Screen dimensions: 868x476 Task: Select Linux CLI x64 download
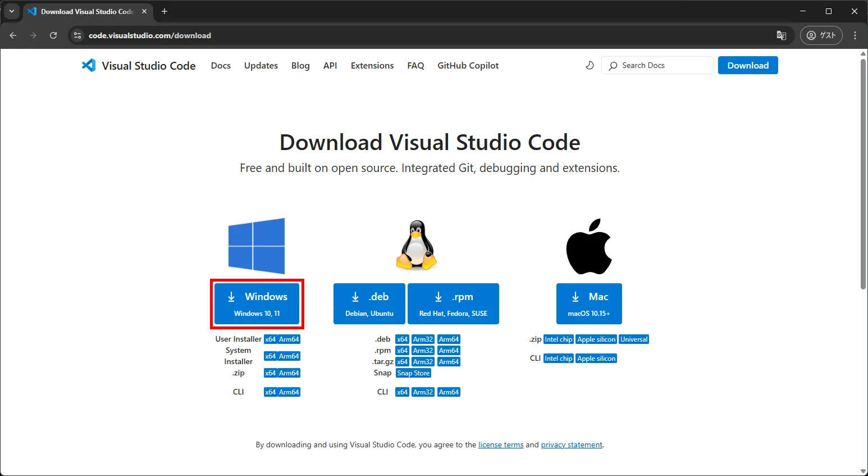tap(402, 392)
